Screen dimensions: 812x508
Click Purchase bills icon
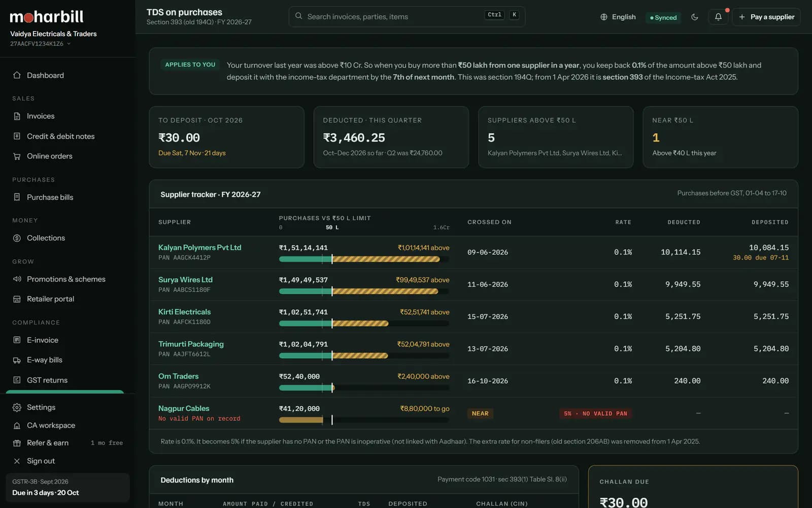click(17, 197)
